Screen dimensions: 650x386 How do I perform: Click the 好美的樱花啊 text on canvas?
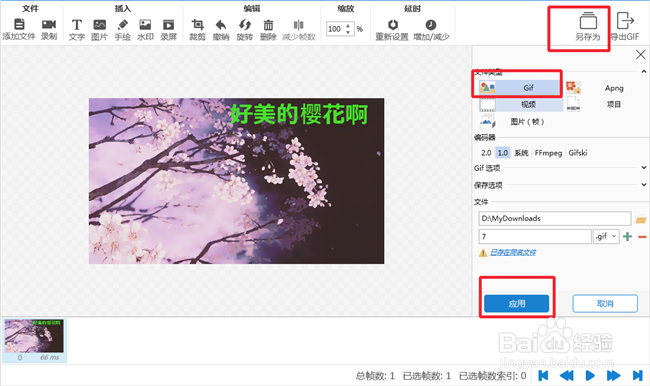tap(299, 114)
